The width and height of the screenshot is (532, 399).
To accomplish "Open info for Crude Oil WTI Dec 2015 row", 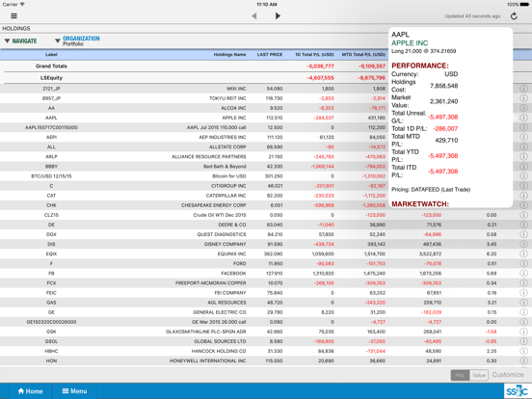I will tap(523, 215).
